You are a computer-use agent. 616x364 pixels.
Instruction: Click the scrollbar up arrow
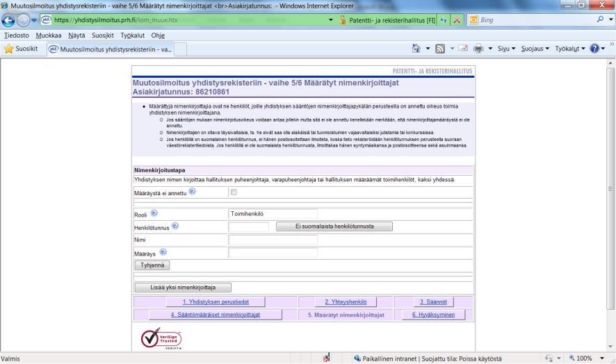click(x=610, y=63)
